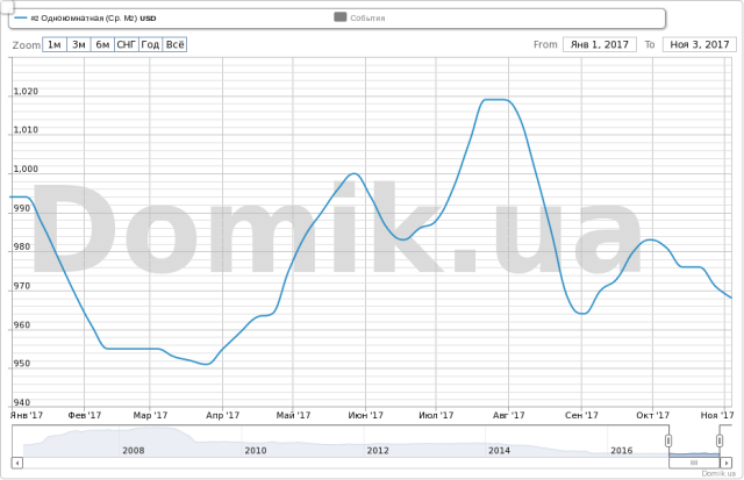Viewport: 744px width, 480px height.
Task: Click the 2016 area in navigator
Action: coord(621,450)
